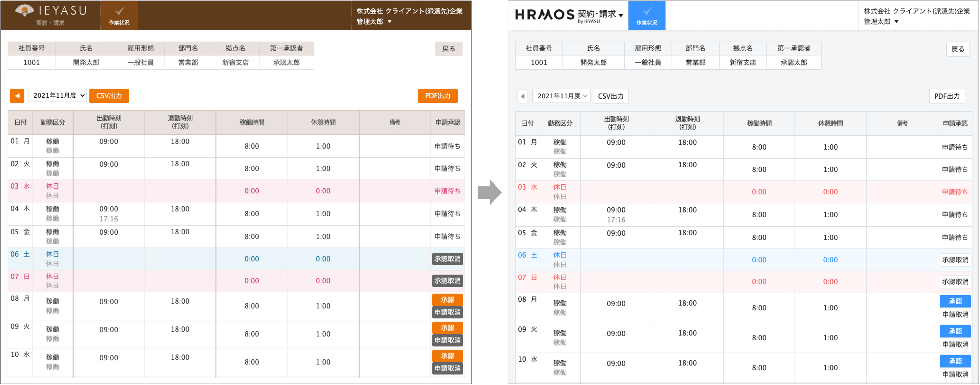Expand the 契約・請求 product switcher arrow
The width and height of the screenshot is (980, 385).
(x=621, y=16)
